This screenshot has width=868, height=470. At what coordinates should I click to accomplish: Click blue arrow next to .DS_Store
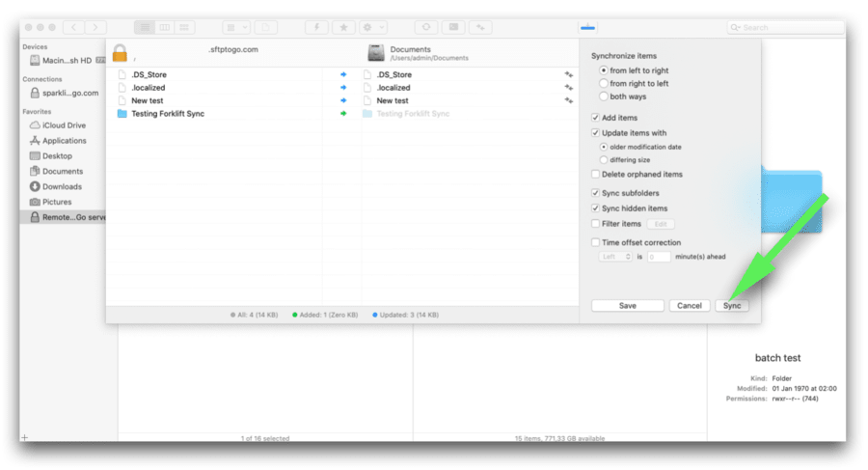pyautogui.click(x=343, y=74)
